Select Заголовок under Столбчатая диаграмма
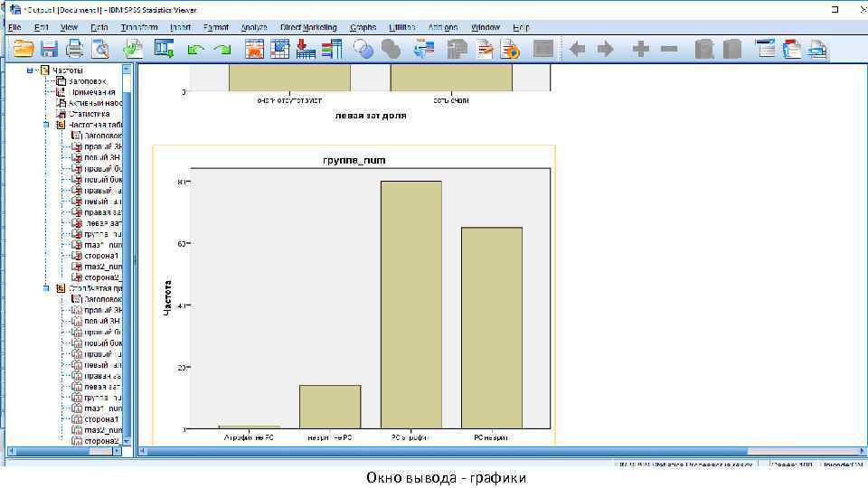Screen dimensions: 868x488 pyautogui.click(x=102, y=299)
